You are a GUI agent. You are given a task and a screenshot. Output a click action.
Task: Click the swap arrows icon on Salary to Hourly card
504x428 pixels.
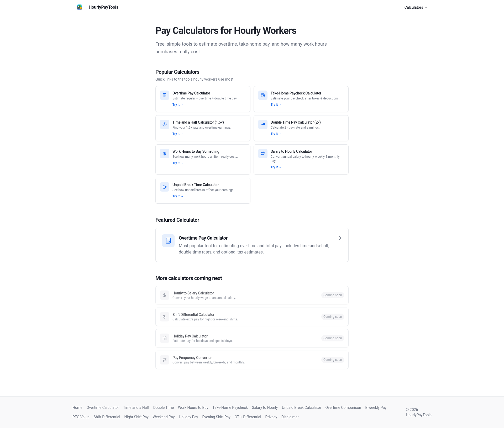coord(263,154)
